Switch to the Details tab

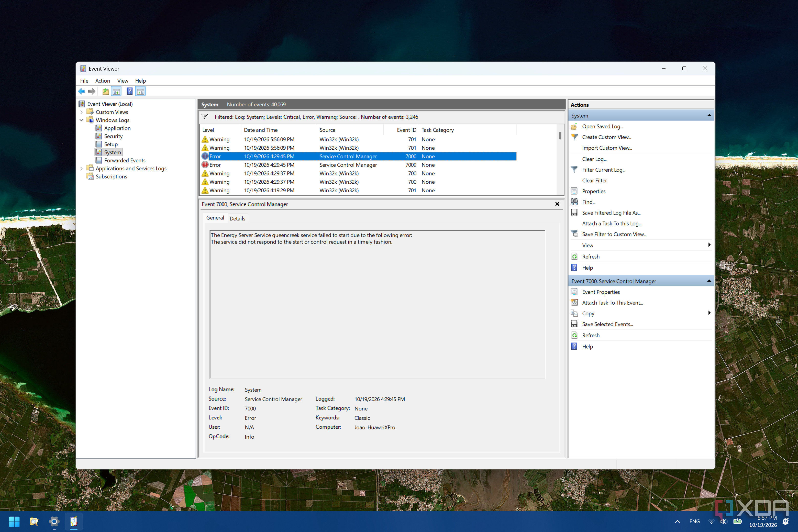[x=237, y=218]
